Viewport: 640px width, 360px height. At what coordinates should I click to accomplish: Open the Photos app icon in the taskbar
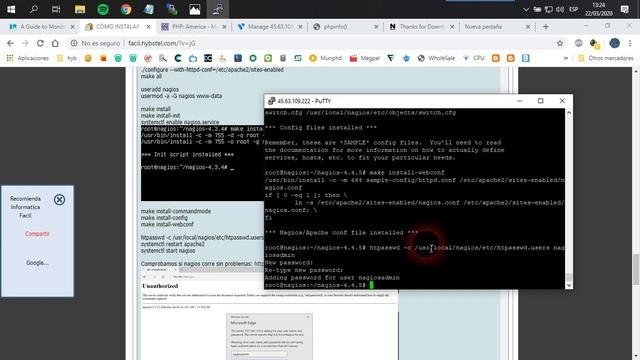point(195,9)
